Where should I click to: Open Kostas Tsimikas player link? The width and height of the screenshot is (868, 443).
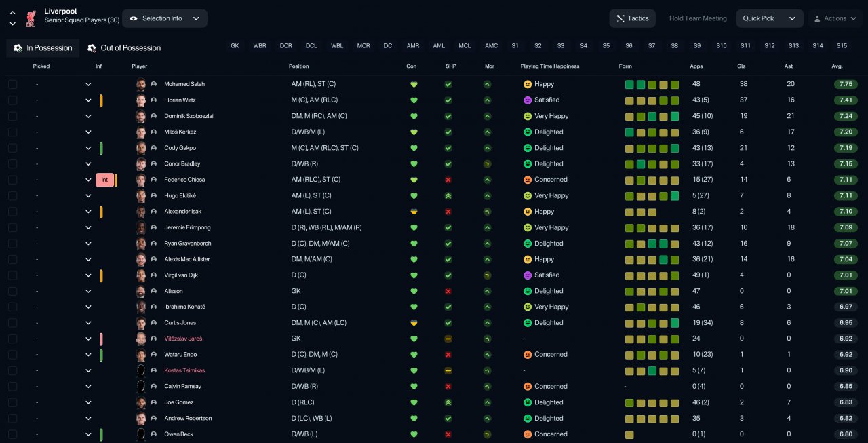[x=184, y=370]
